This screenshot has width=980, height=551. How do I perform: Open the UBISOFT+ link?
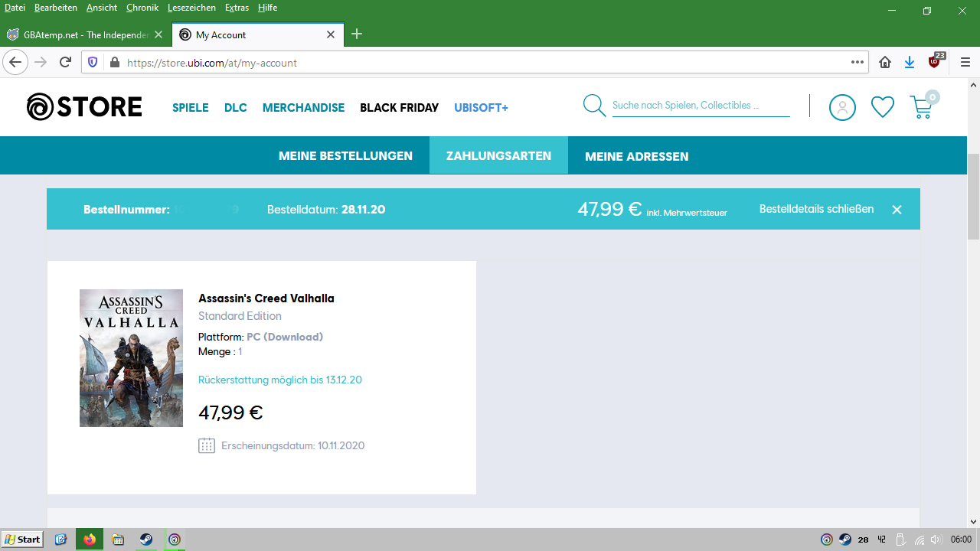coord(482,108)
